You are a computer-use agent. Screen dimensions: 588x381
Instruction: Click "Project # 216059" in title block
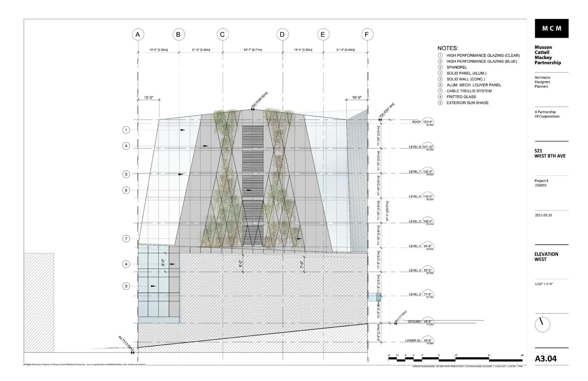[x=542, y=183]
